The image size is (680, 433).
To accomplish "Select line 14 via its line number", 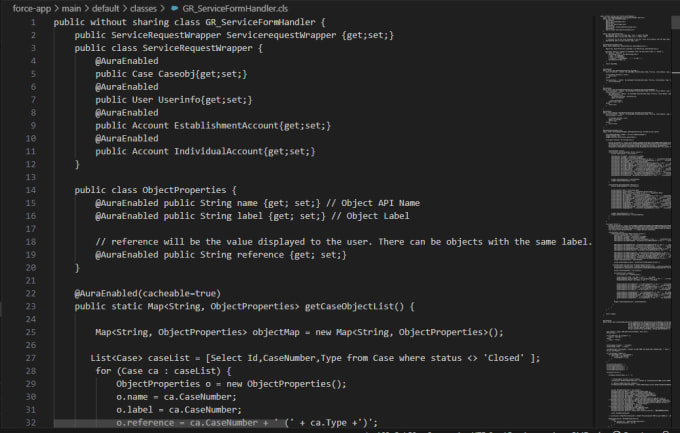I will (30, 190).
